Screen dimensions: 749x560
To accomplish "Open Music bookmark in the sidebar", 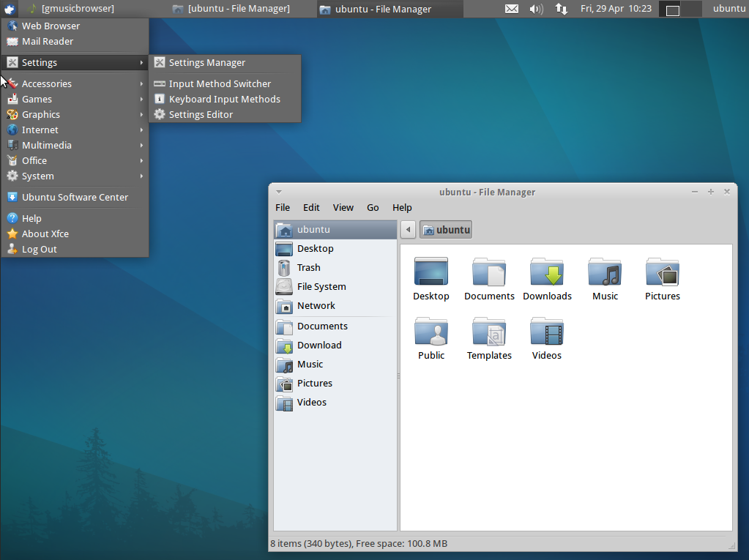I will [x=335, y=365].
